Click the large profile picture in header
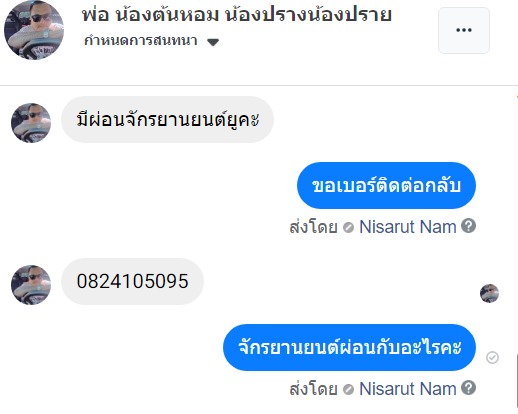 pyautogui.click(x=34, y=30)
